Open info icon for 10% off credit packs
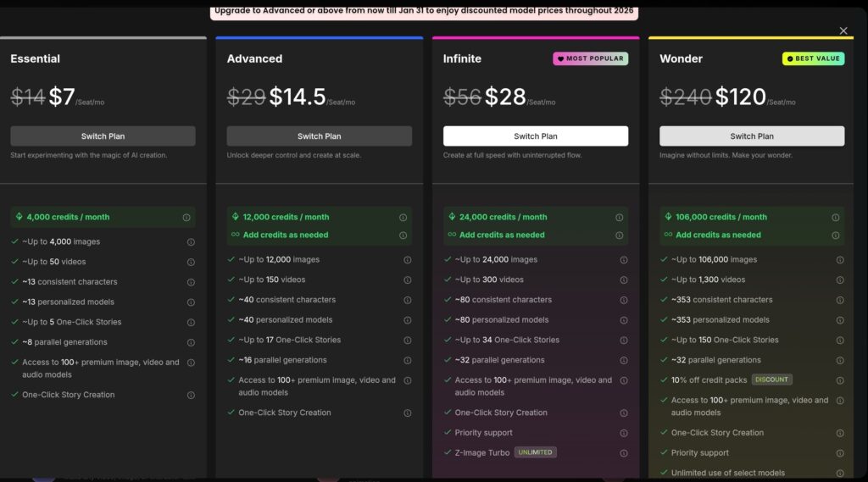This screenshot has height=482, width=868. coord(840,380)
